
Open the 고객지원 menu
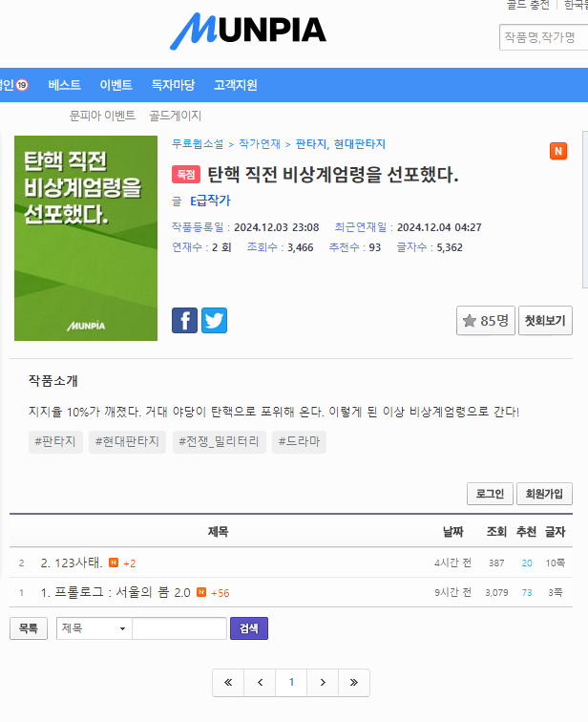click(x=236, y=85)
